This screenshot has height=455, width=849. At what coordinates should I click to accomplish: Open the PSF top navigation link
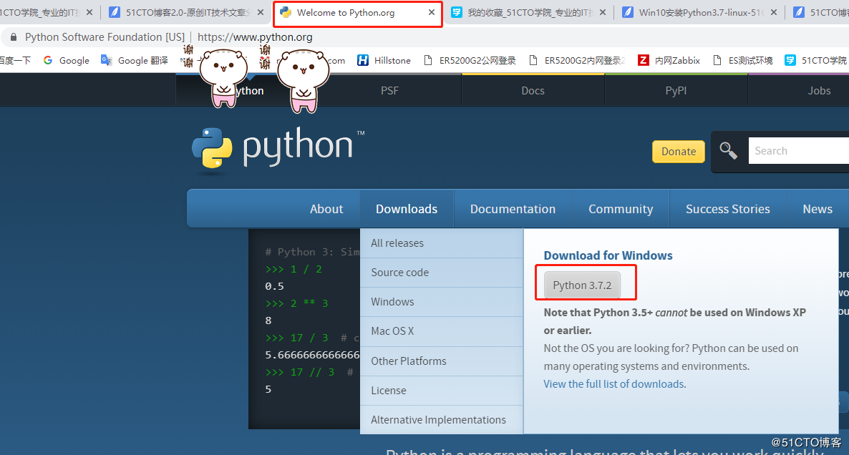click(x=389, y=90)
